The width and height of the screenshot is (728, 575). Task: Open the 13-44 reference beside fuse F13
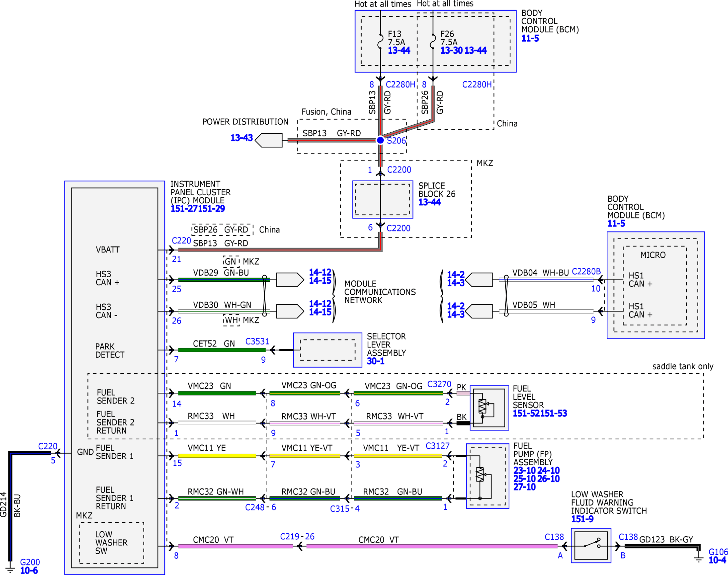pos(399,50)
